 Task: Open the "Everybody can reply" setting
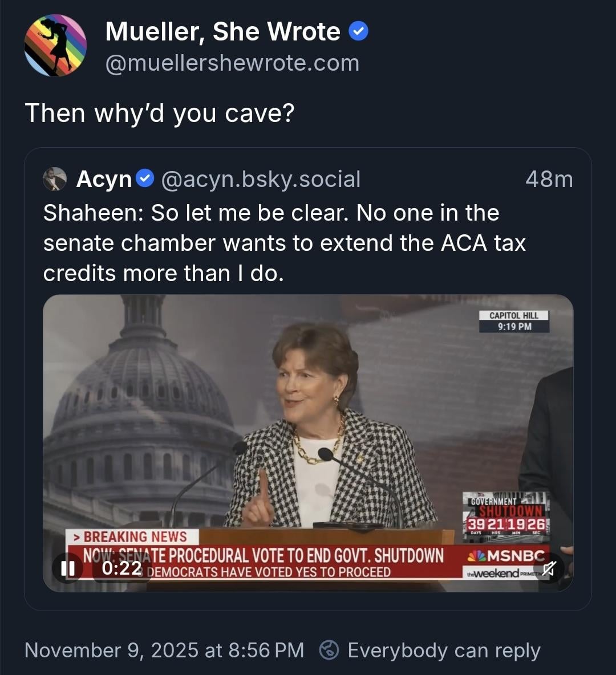(x=444, y=650)
